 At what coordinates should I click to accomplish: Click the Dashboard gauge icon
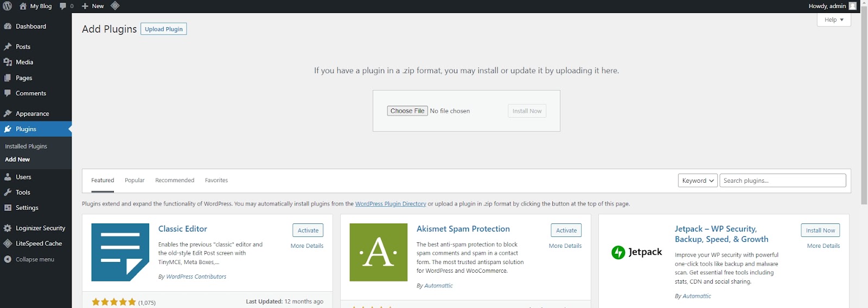[8, 26]
